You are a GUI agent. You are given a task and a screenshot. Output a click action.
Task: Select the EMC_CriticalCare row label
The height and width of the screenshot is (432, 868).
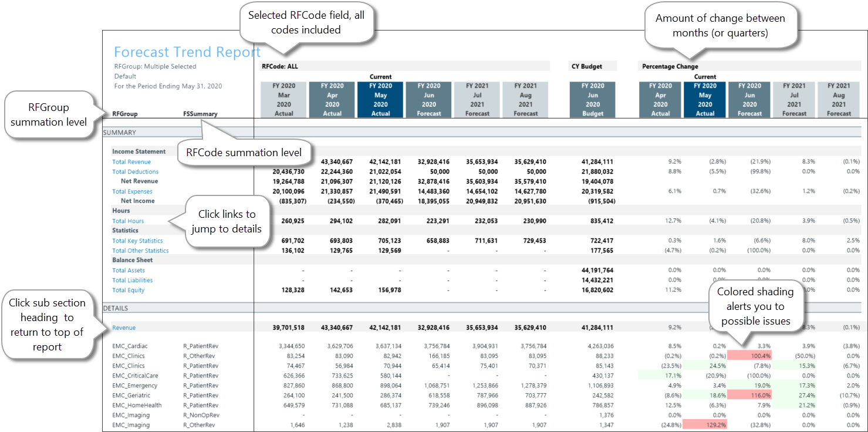(x=135, y=376)
